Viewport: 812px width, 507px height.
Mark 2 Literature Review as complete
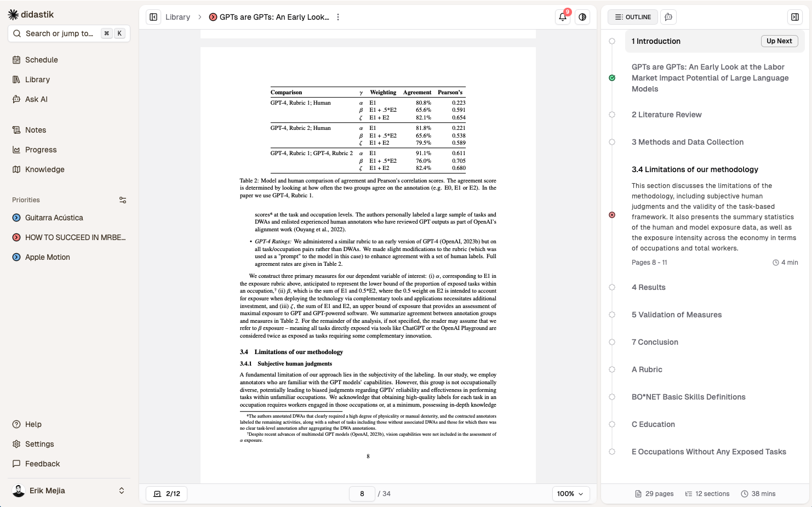point(612,115)
